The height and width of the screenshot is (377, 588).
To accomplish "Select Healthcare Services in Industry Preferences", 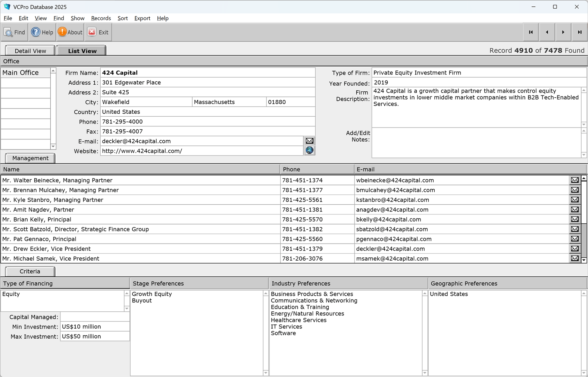I will pyautogui.click(x=298, y=320).
